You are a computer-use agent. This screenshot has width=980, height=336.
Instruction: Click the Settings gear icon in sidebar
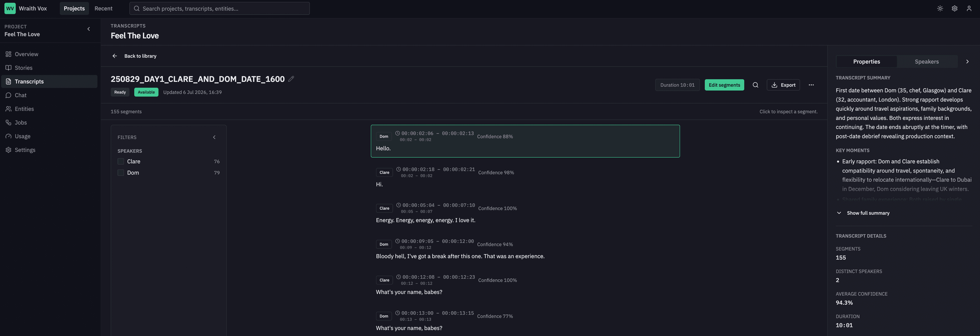8,150
